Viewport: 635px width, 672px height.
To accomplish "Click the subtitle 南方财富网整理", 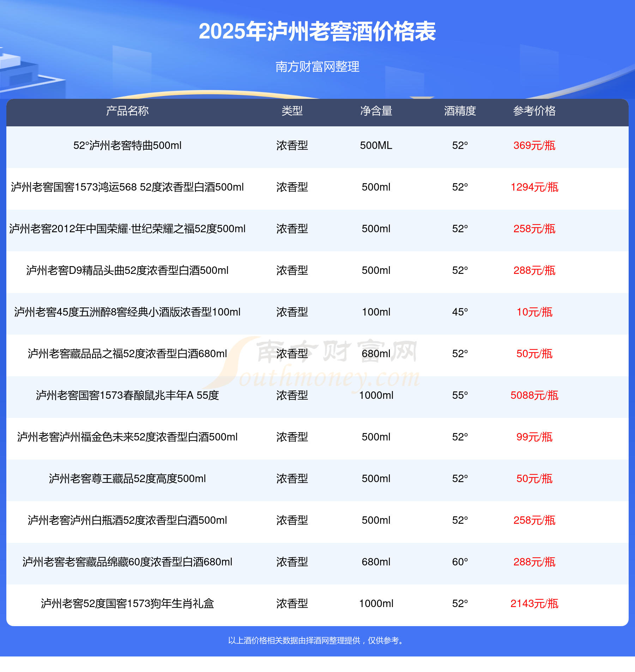I will point(317,67).
